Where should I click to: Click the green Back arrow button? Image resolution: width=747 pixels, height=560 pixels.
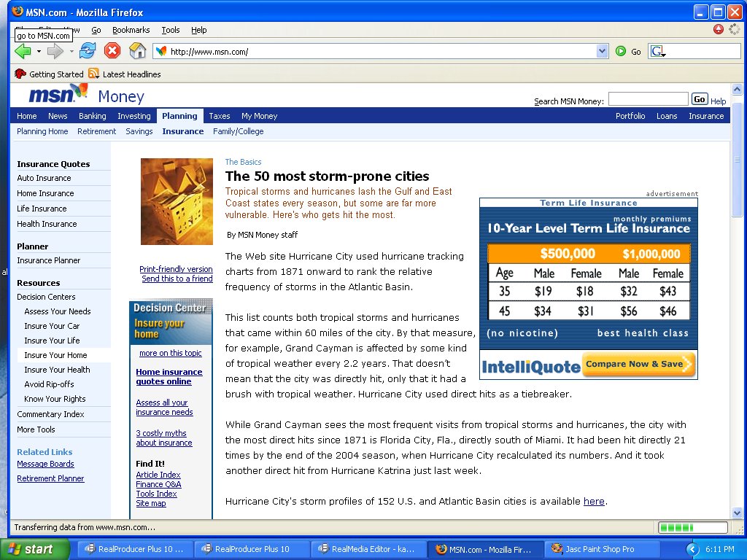pos(23,51)
